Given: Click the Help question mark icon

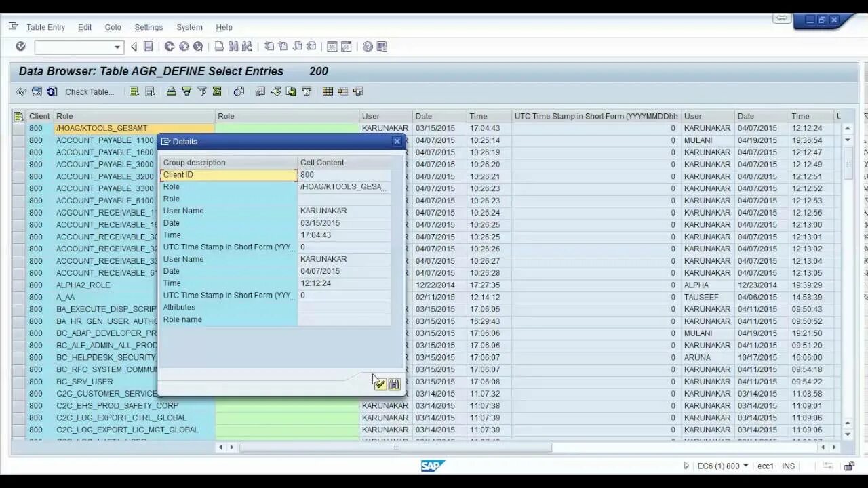Looking at the screenshot, I should click(x=368, y=47).
